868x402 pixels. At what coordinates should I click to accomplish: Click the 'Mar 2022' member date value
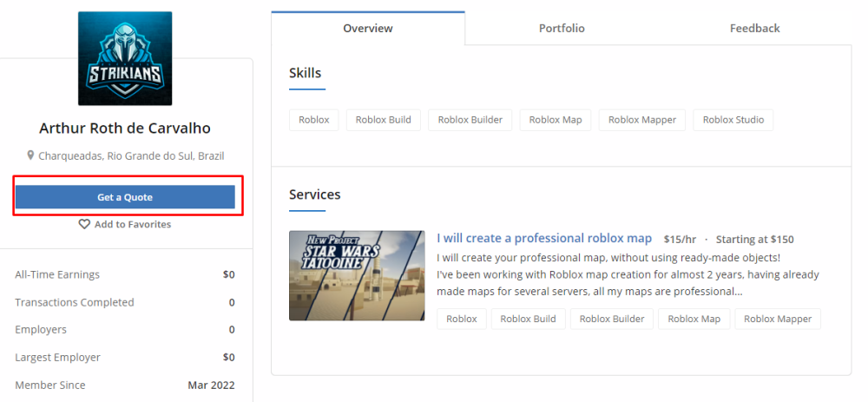(211, 385)
